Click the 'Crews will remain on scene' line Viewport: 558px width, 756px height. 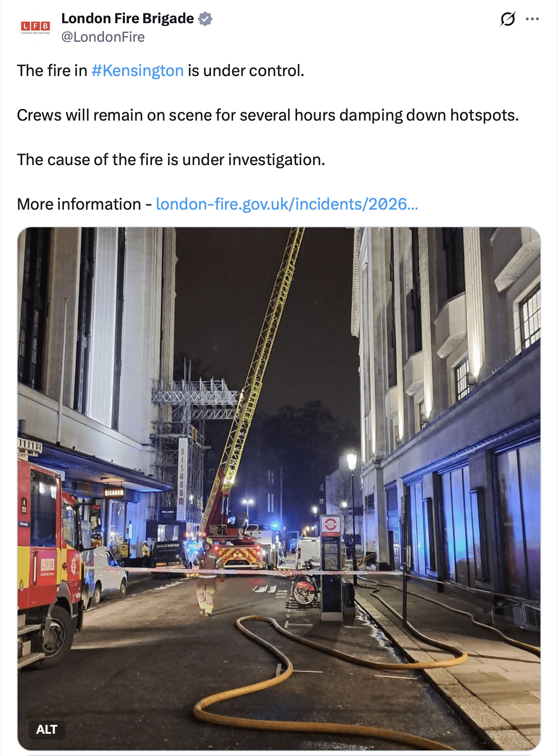tap(268, 115)
